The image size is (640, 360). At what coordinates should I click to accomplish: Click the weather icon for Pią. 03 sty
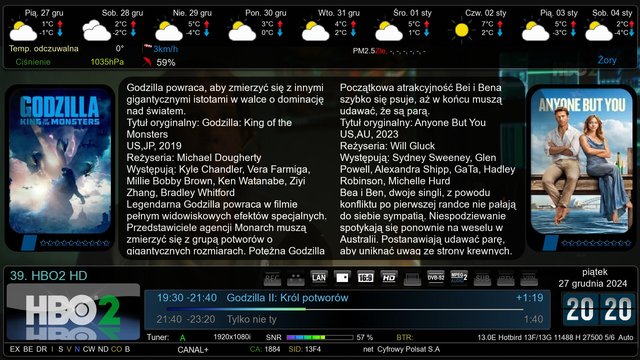(x=535, y=31)
